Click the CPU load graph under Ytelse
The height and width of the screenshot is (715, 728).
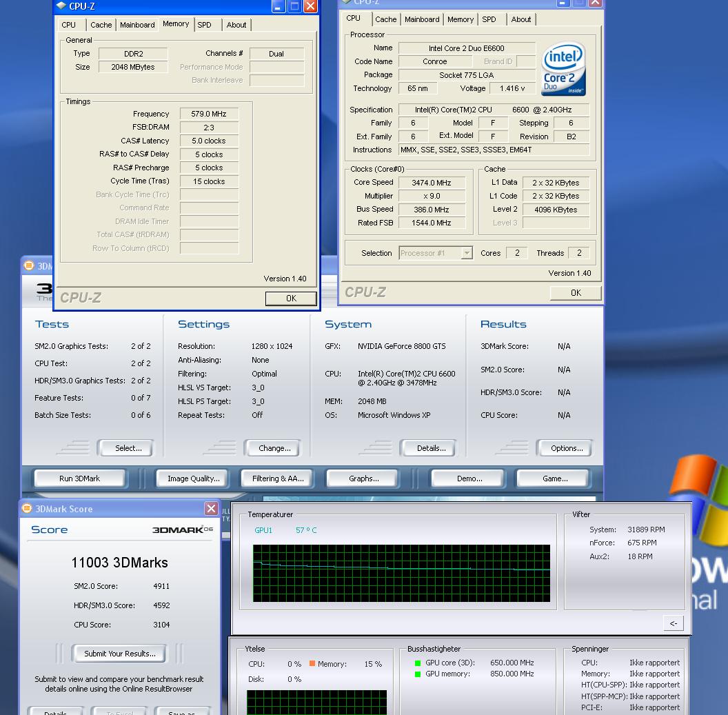316,703
